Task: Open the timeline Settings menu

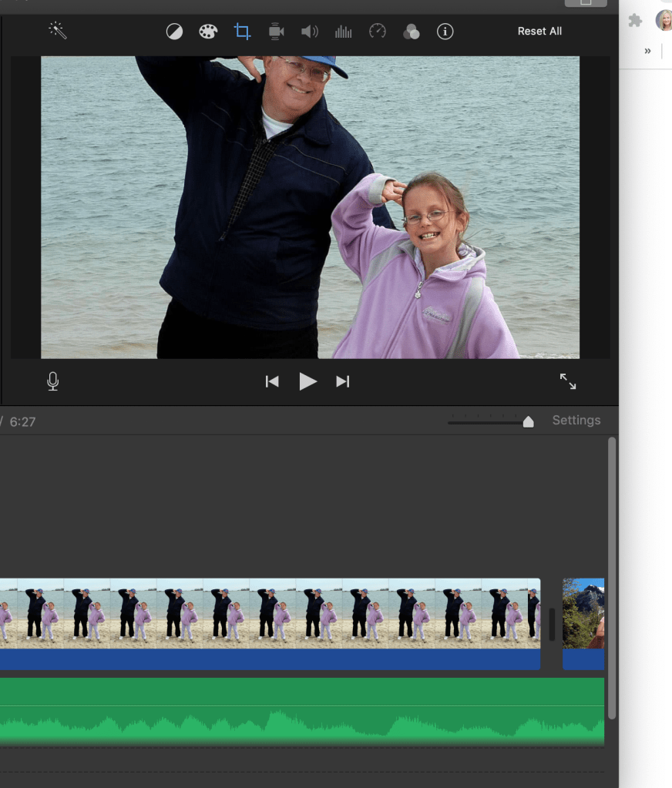Action: tap(576, 421)
